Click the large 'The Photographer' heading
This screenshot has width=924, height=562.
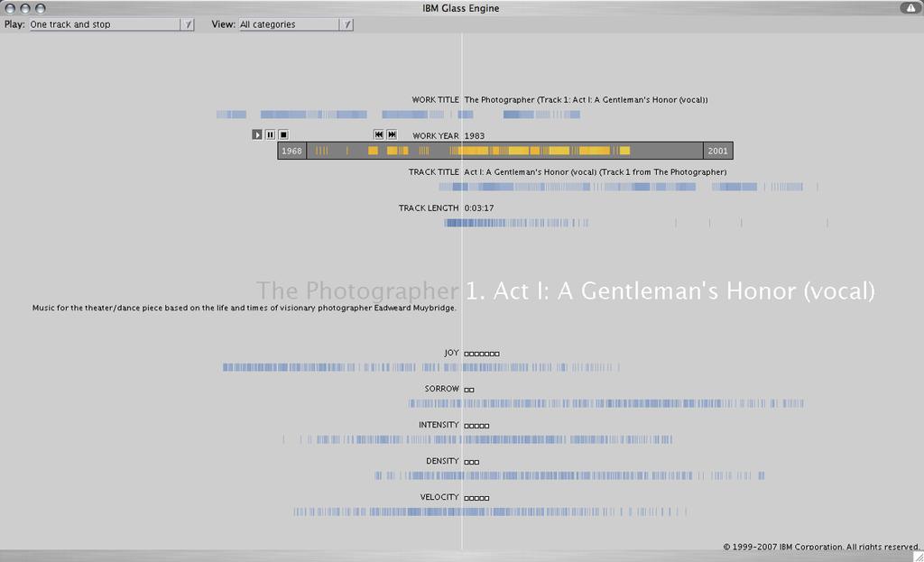click(357, 291)
